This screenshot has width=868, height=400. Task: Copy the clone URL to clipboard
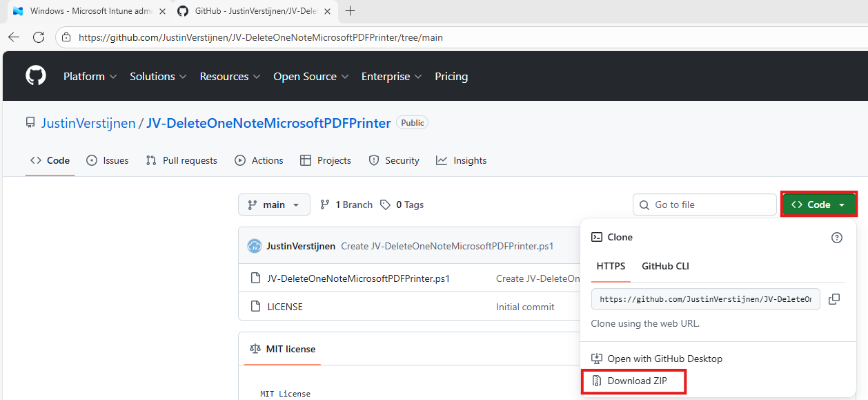834,299
